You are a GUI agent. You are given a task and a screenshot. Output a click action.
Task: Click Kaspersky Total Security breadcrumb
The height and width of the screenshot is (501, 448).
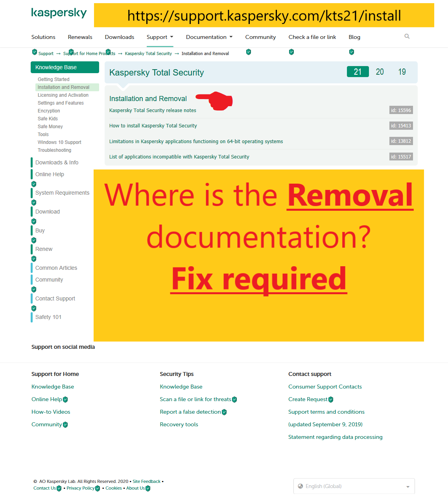pyautogui.click(x=148, y=53)
